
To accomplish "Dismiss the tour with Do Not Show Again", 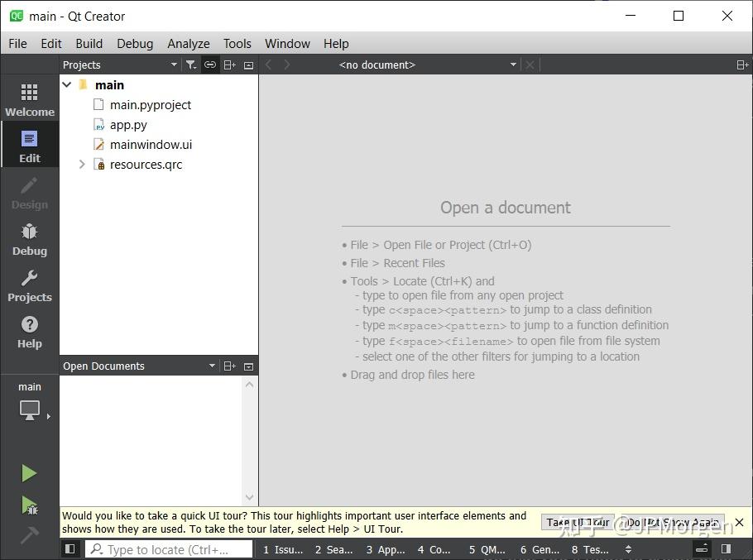I will coord(673,522).
